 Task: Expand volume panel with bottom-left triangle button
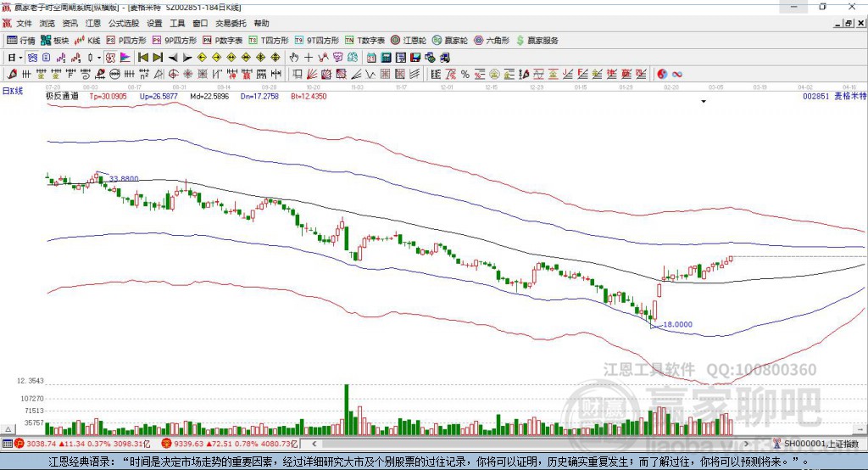pos(8,429)
